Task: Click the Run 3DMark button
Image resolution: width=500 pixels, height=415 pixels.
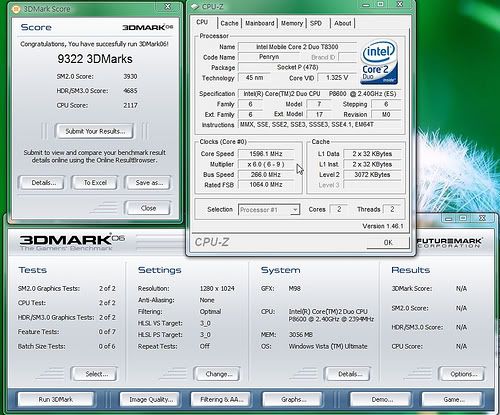Action: pos(56,399)
